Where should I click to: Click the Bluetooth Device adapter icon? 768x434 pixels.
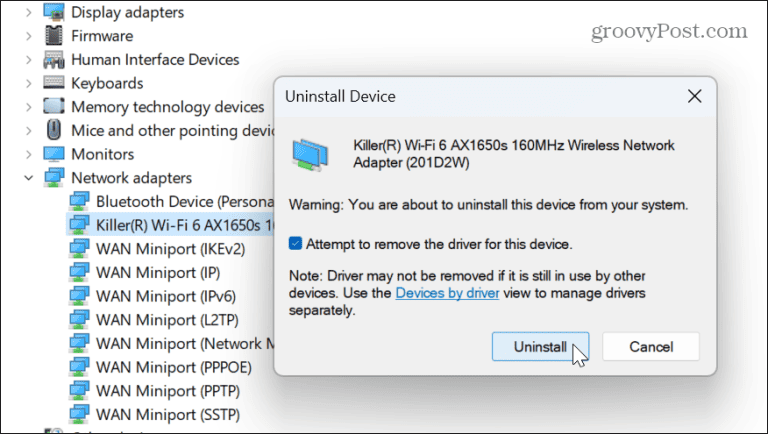[x=78, y=202]
